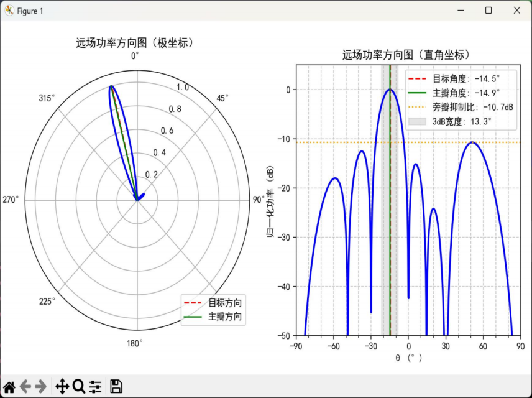Toggle the Zoom magnifier tool

pos(78,386)
